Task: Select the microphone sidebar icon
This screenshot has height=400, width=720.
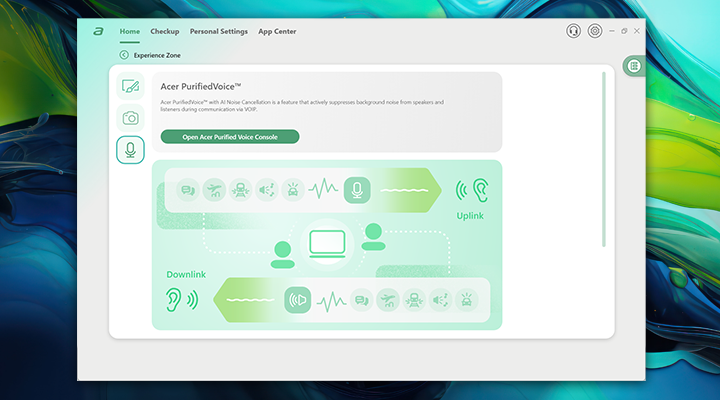Action: tap(130, 150)
